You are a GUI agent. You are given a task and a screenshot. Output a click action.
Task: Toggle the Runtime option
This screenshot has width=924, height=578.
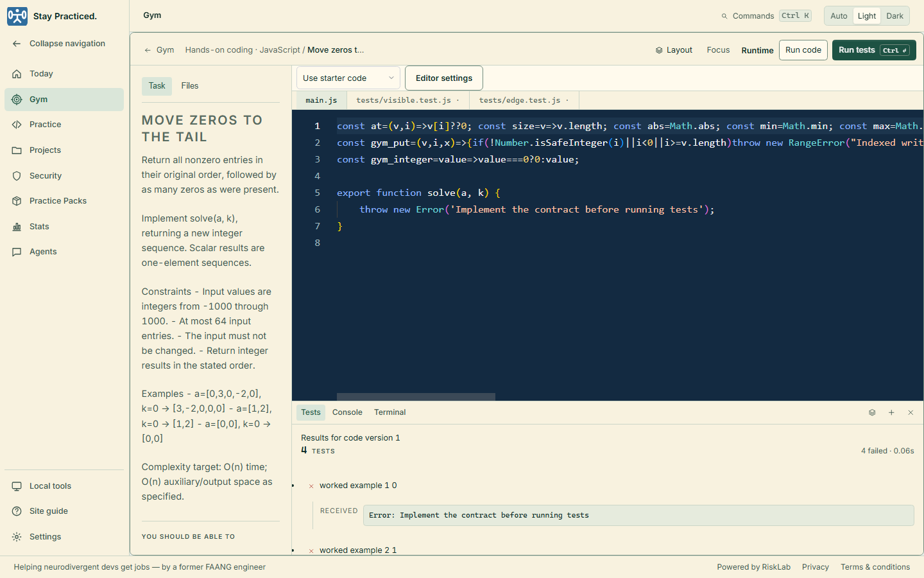click(x=757, y=50)
